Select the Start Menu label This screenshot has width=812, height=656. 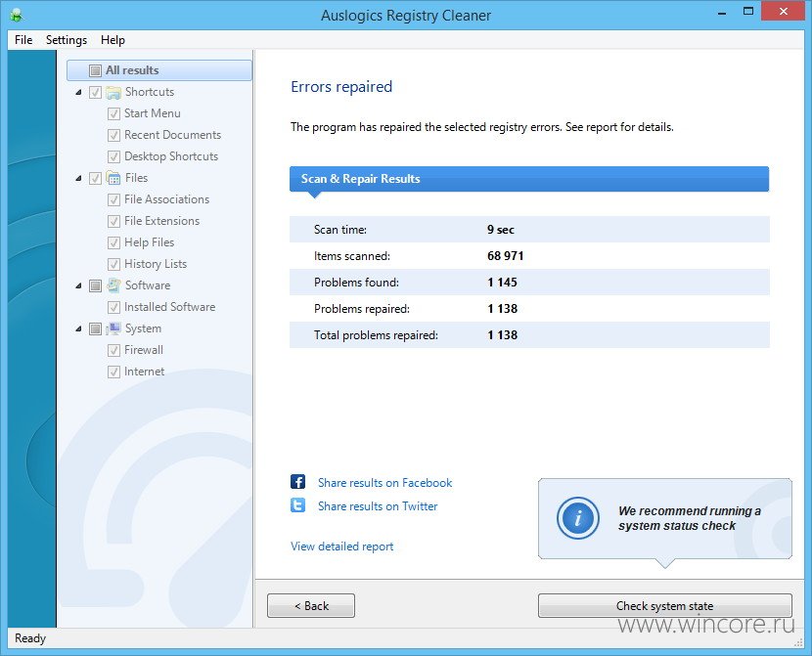(153, 113)
